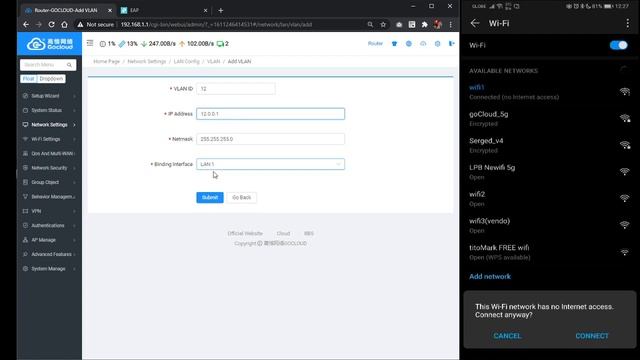Click the T-shirt theme icon in header
This screenshot has height=360, width=640.
pos(394,44)
